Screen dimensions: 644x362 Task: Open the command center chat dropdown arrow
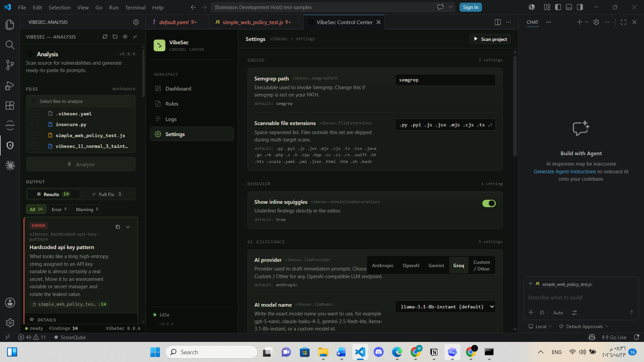tap(450, 7)
